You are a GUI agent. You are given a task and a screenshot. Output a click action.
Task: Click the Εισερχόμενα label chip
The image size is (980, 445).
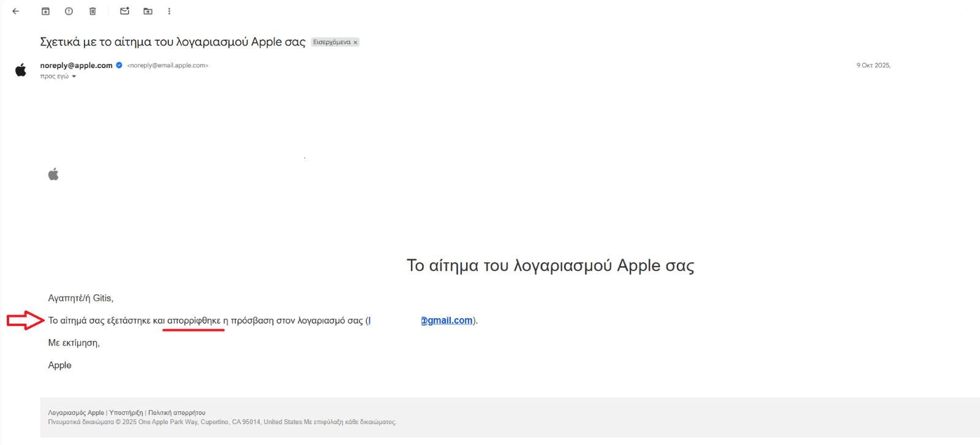pos(332,42)
